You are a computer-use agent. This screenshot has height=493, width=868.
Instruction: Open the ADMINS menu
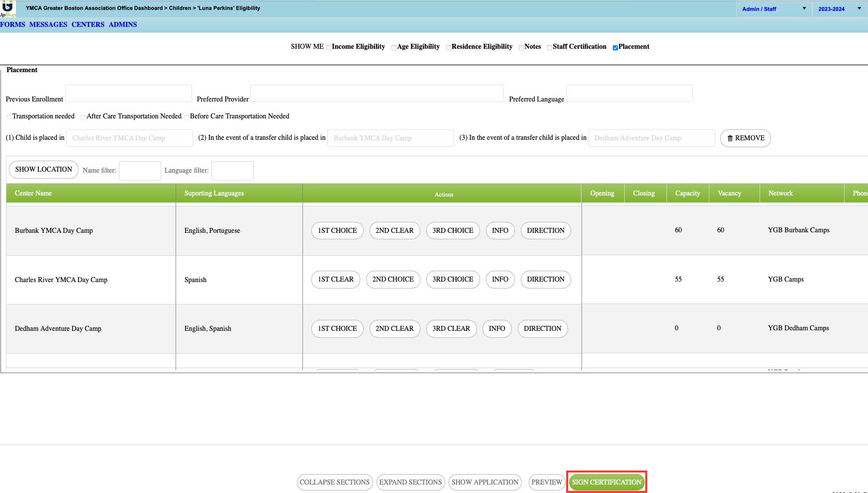pos(123,24)
